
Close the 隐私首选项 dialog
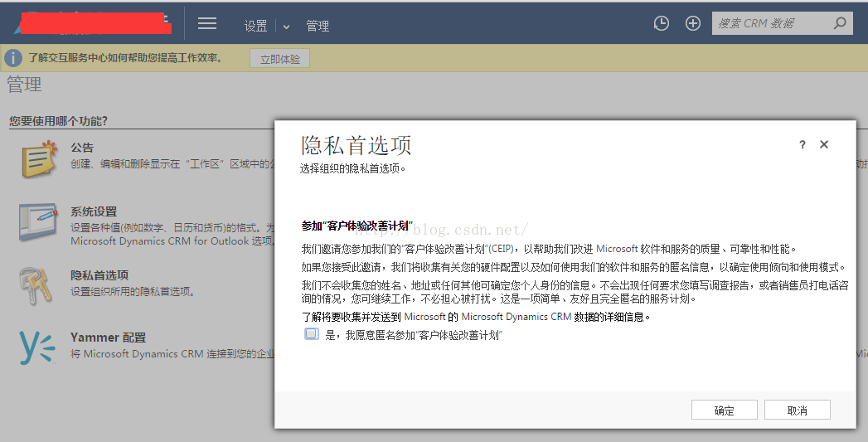tap(824, 144)
